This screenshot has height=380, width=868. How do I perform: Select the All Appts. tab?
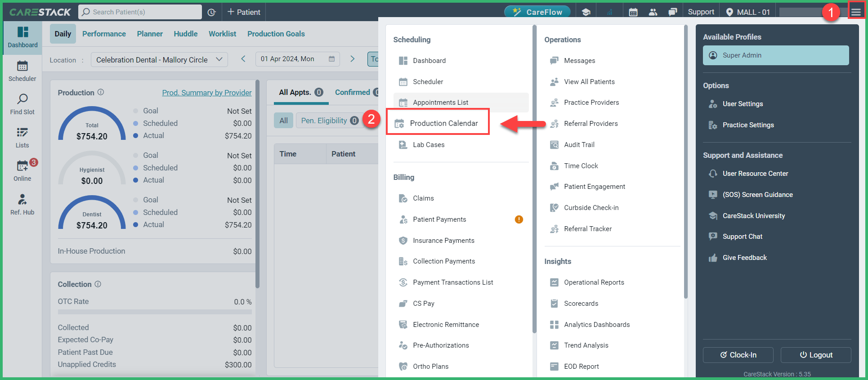click(301, 92)
